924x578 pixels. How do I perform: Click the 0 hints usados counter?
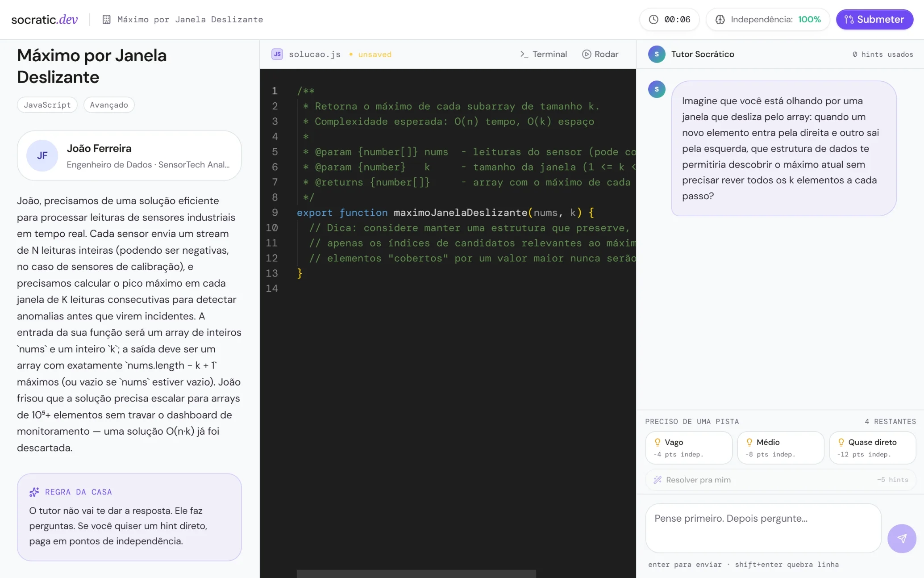pyautogui.click(x=882, y=54)
